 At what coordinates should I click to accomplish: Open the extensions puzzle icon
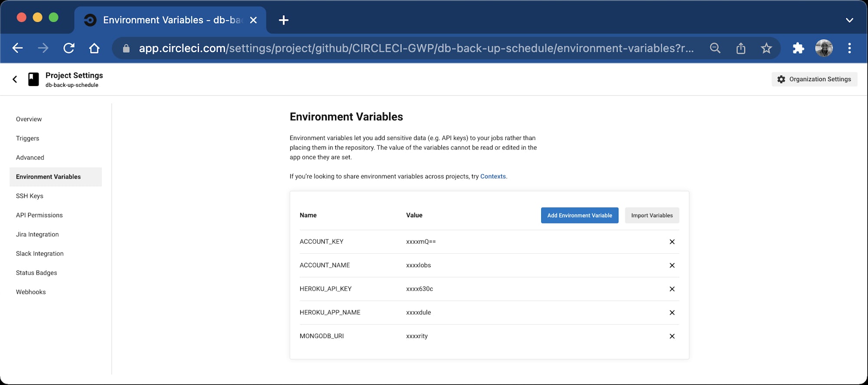pyautogui.click(x=798, y=48)
